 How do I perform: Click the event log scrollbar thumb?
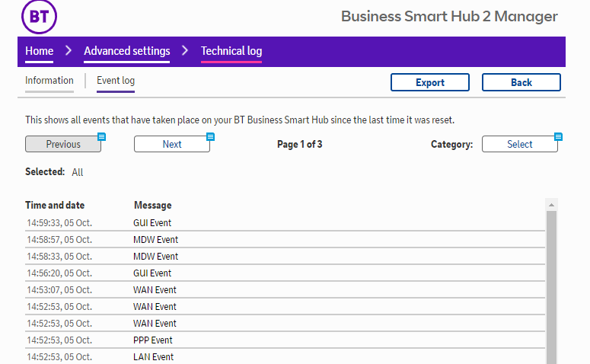point(552,289)
